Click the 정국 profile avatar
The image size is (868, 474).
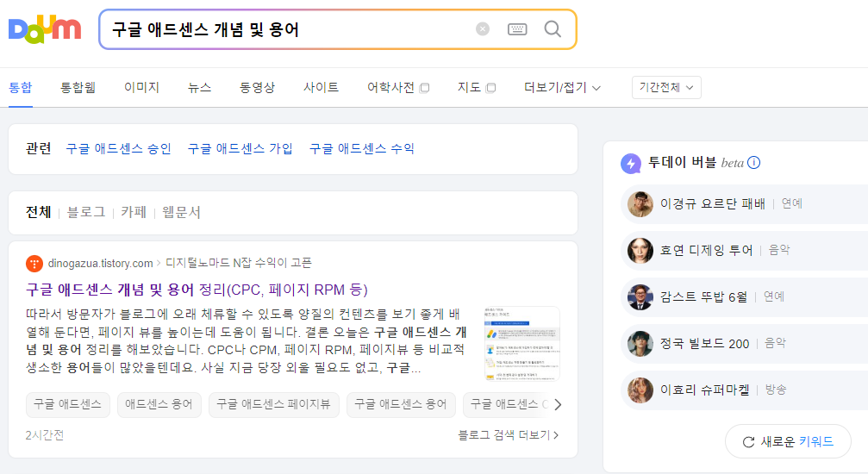click(x=640, y=344)
